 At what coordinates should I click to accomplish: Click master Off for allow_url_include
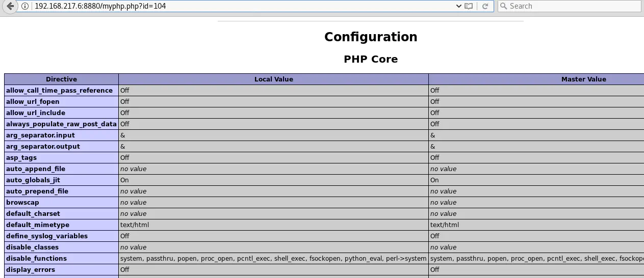(434, 113)
